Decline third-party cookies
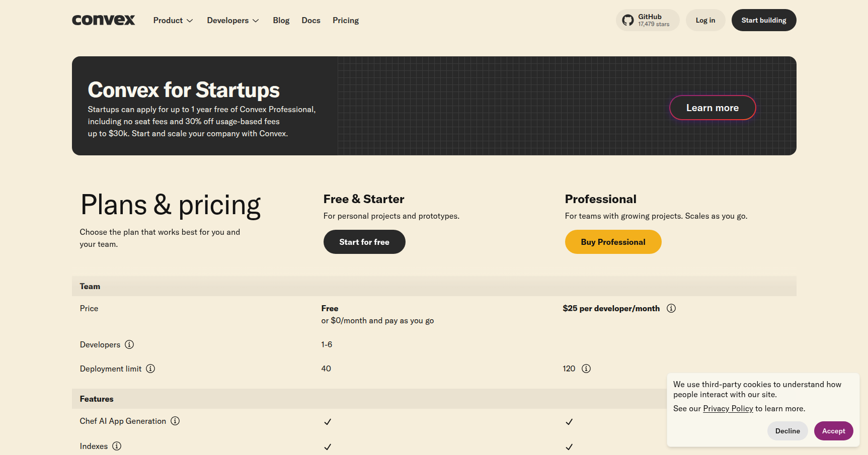The height and width of the screenshot is (455, 868). (x=787, y=431)
